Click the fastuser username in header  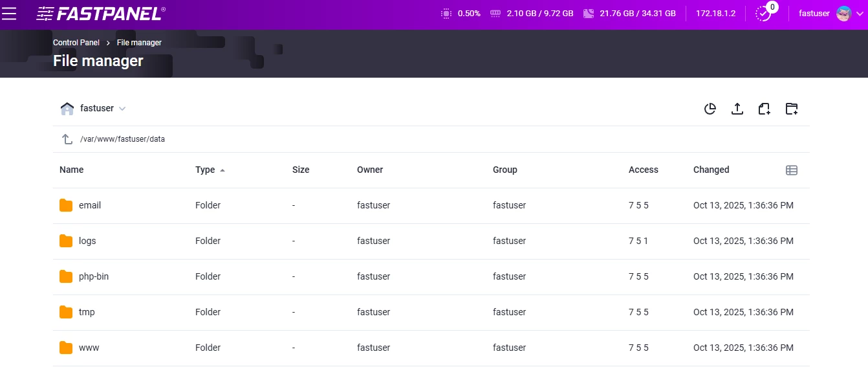(x=814, y=13)
